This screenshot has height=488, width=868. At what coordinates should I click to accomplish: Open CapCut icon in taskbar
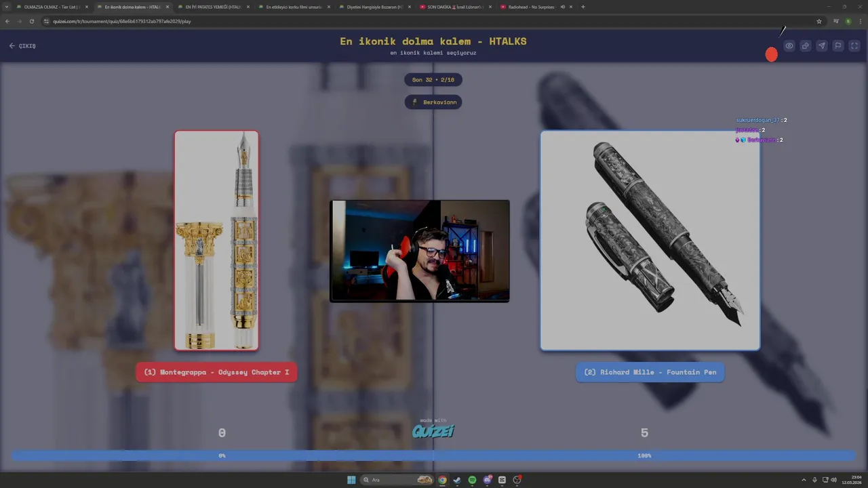[502, 480]
